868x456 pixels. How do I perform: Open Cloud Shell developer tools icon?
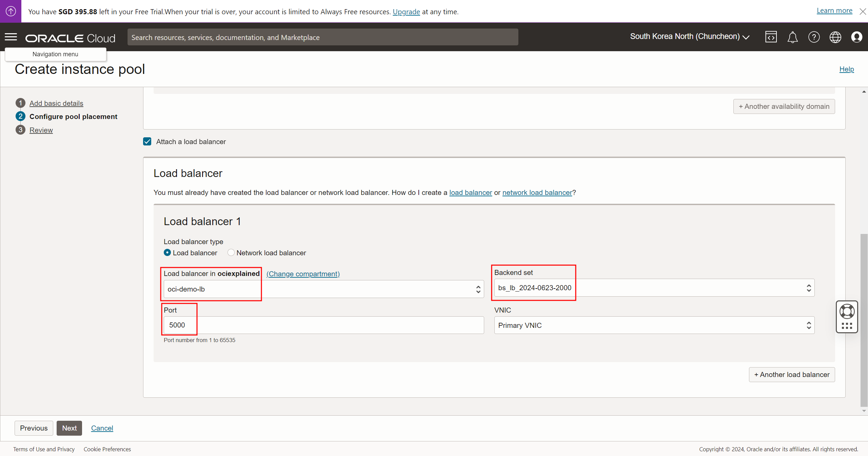[x=771, y=37]
